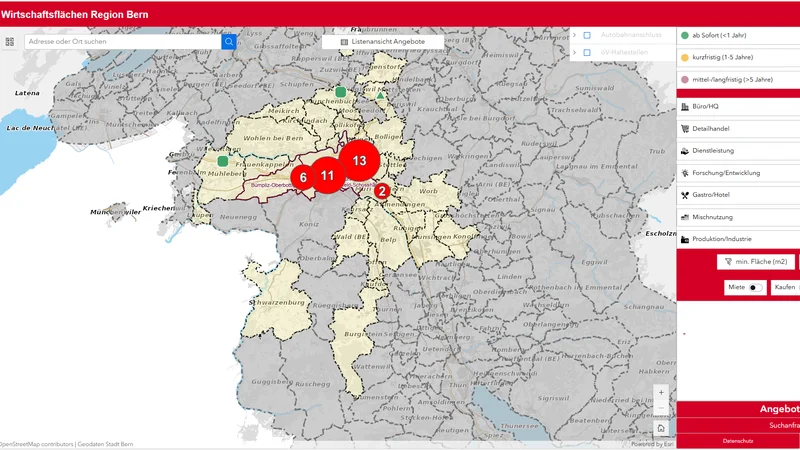Click the 'Worb' municipality label
This screenshot has height=450, width=800.
tap(428, 191)
